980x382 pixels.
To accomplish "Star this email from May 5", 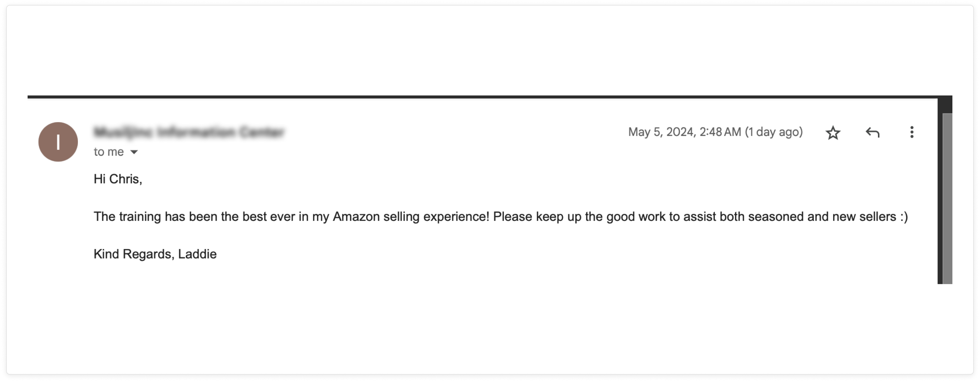I will point(833,133).
